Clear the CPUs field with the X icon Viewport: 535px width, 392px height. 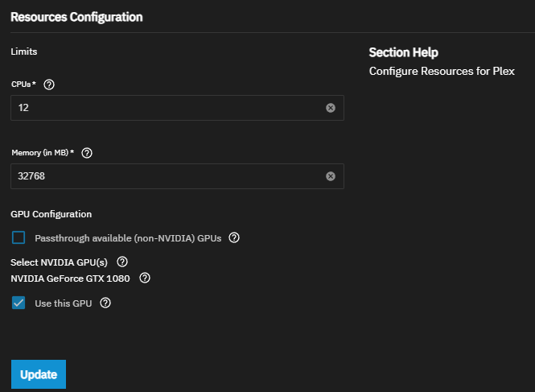point(331,108)
